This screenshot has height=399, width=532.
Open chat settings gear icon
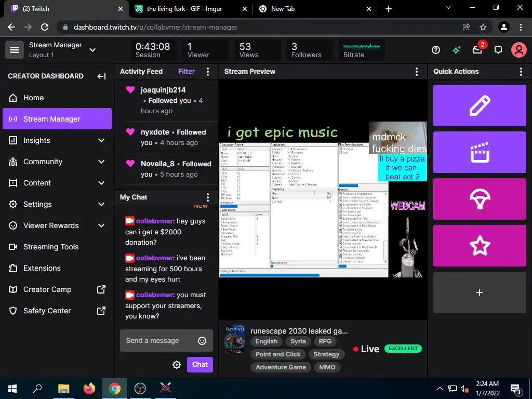(177, 365)
